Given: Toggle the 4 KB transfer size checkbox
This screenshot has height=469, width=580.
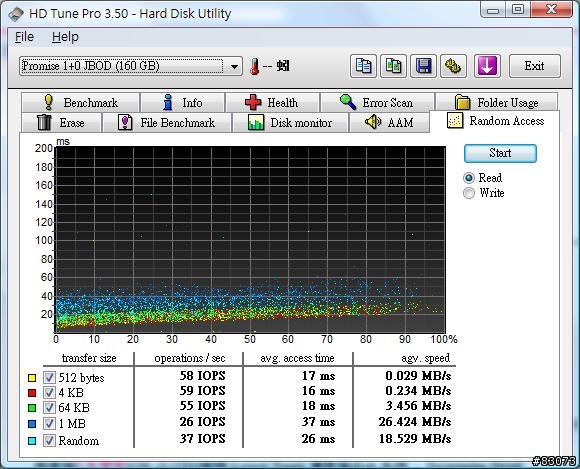Looking at the screenshot, I should [x=49, y=392].
